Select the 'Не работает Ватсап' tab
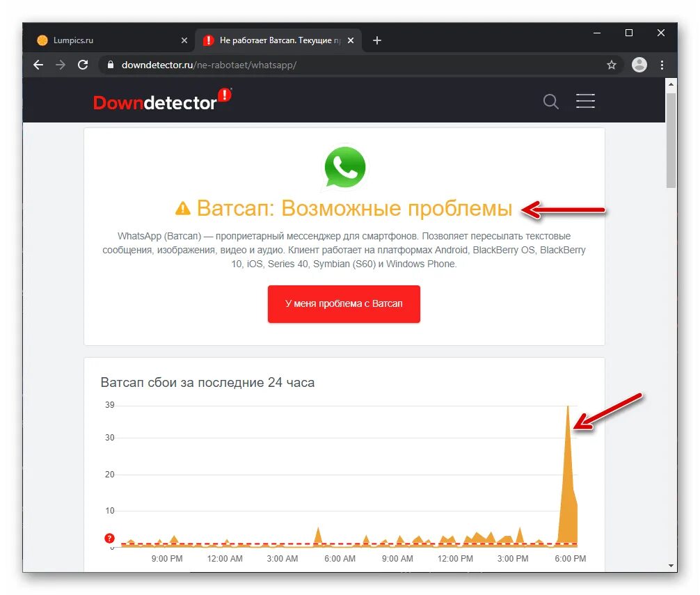700x595 pixels. coord(278,40)
